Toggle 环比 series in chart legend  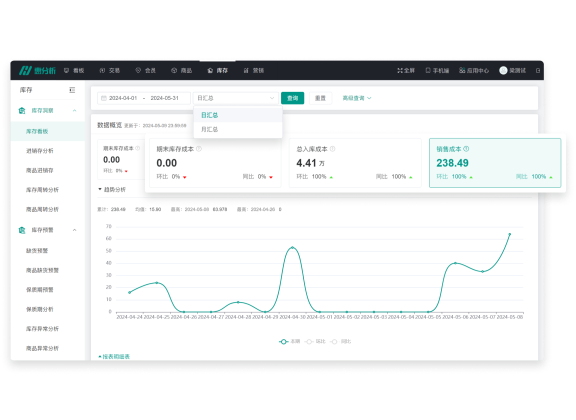(x=315, y=341)
